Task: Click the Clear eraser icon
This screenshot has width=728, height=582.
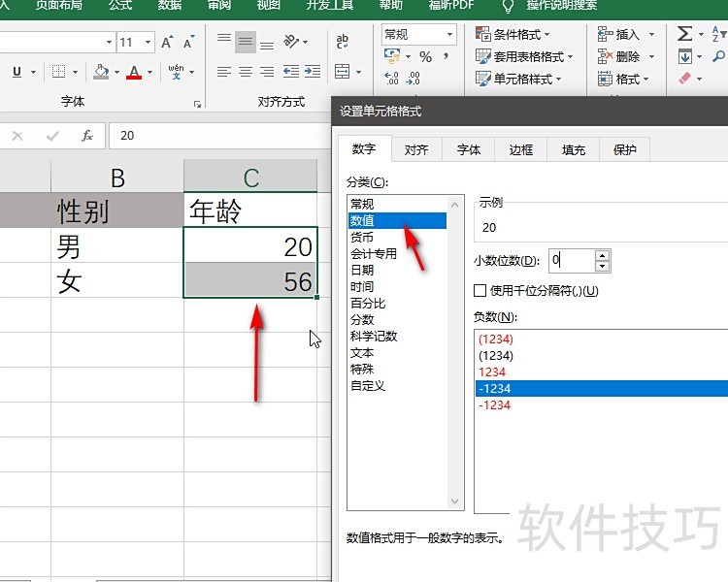Action: pos(685,78)
